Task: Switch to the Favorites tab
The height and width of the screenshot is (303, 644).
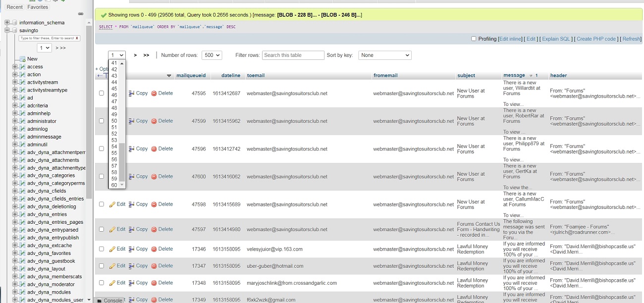Action: click(38, 7)
